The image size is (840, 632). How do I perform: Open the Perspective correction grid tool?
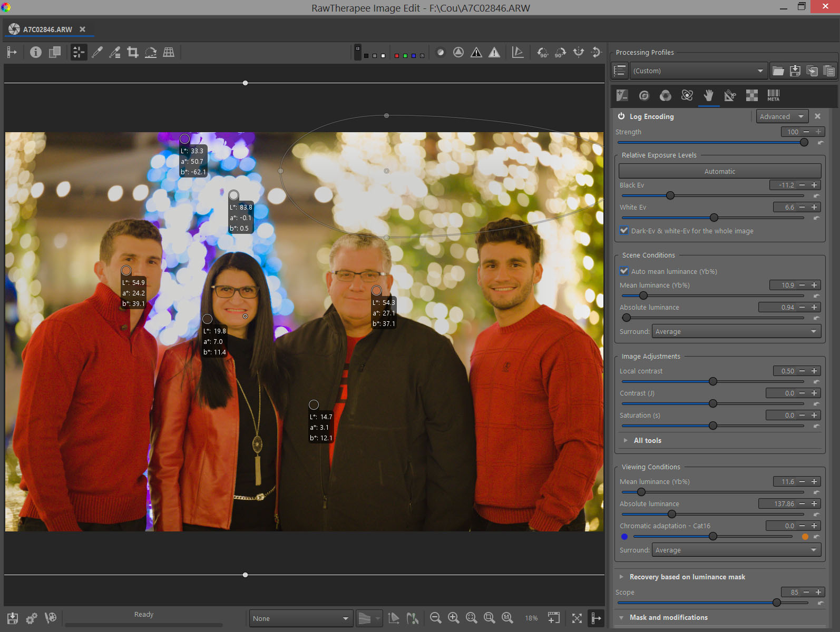click(x=169, y=52)
